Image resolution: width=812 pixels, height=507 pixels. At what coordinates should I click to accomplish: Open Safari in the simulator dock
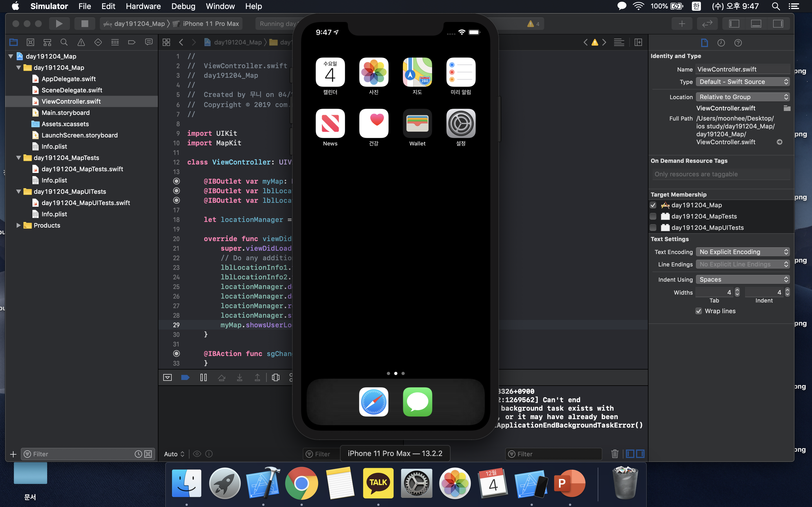(x=374, y=402)
